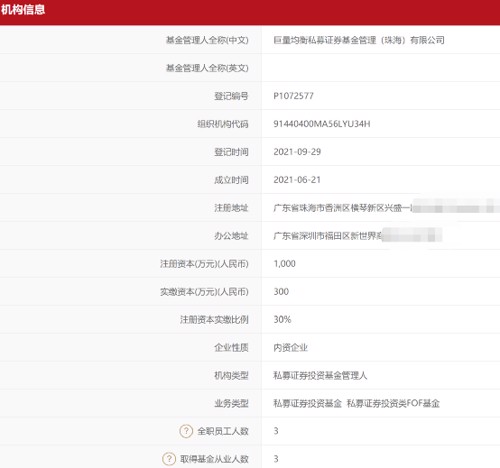
Task: Select the registration number P1072577
Action: coord(293,96)
